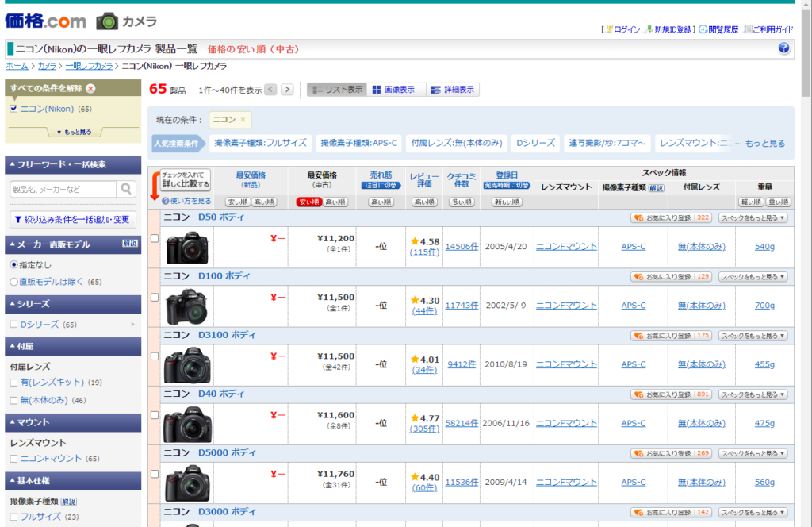The height and width of the screenshot is (527, 812).
Task: Add Nikon D50 to favorites
Action: 670,217
